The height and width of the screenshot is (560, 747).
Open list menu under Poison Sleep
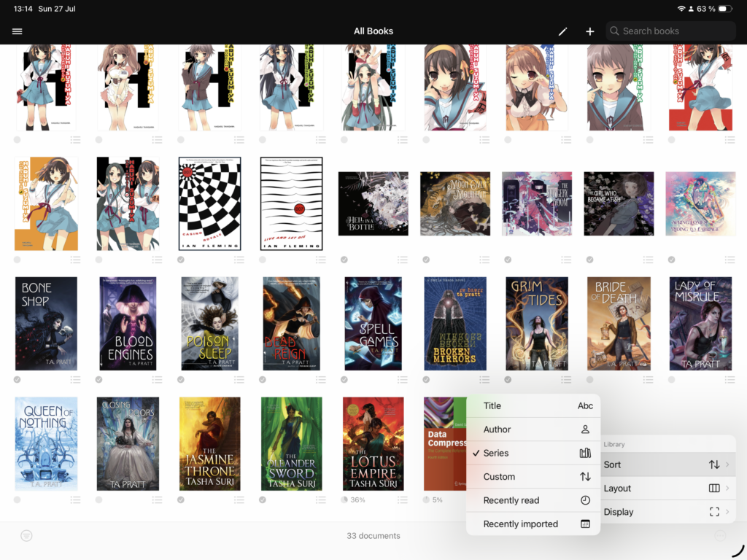pyautogui.click(x=239, y=379)
